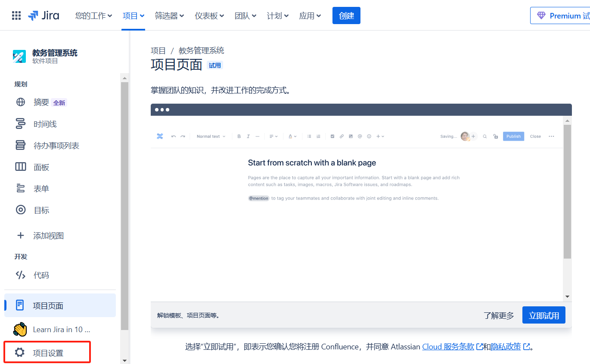Click the 开发 section heading
The image size is (590, 364).
click(21, 257)
